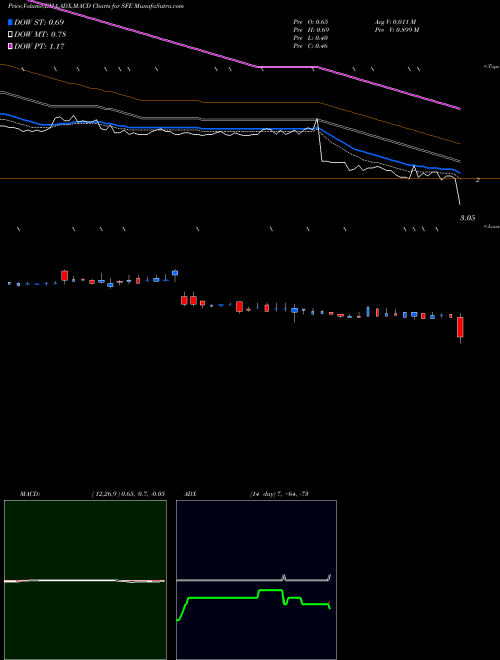Image resolution: width=500 pixels, height=660 pixels.
Task: Click the MACD values '(12,26,9) 0.65, 0.7, -0.05'
Action: pos(128,494)
